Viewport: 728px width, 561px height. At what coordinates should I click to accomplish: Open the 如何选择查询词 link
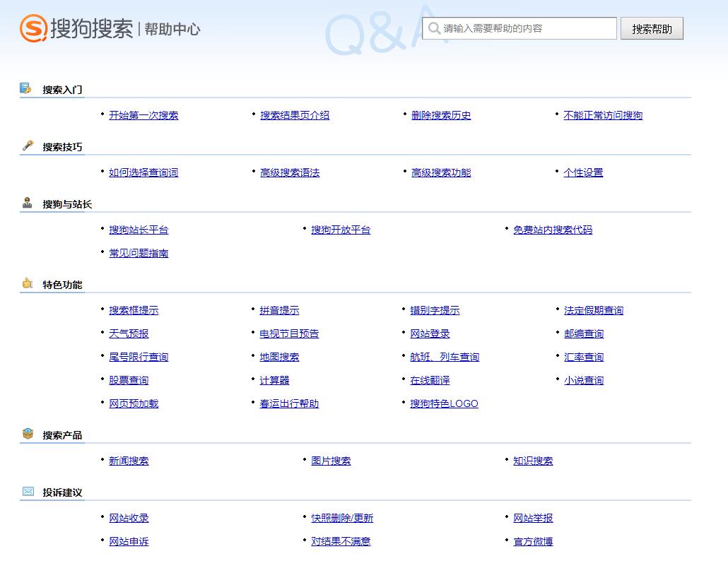(143, 172)
